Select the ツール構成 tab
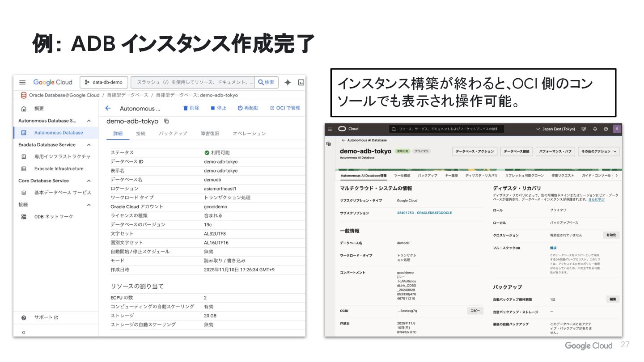 402,176
